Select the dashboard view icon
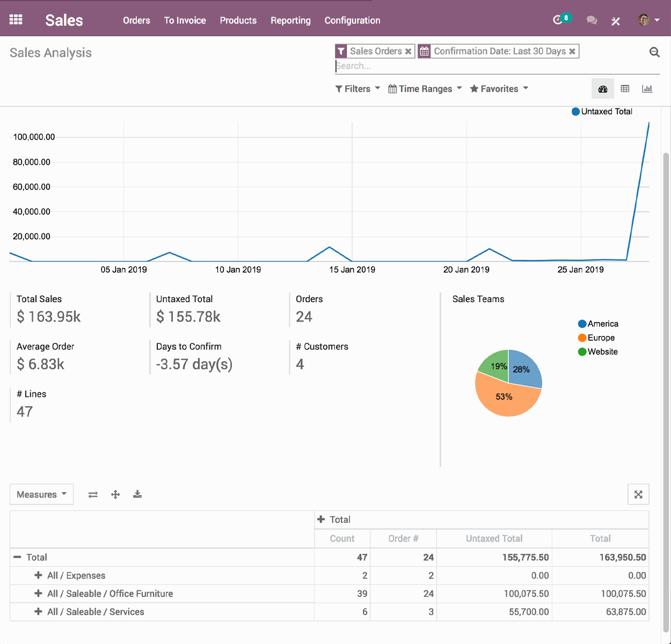671x644 pixels. coord(602,89)
